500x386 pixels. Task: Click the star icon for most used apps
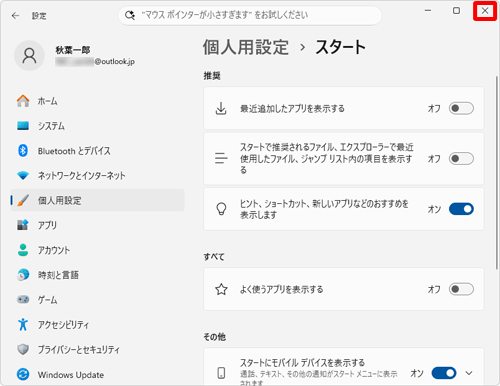pyautogui.click(x=221, y=289)
